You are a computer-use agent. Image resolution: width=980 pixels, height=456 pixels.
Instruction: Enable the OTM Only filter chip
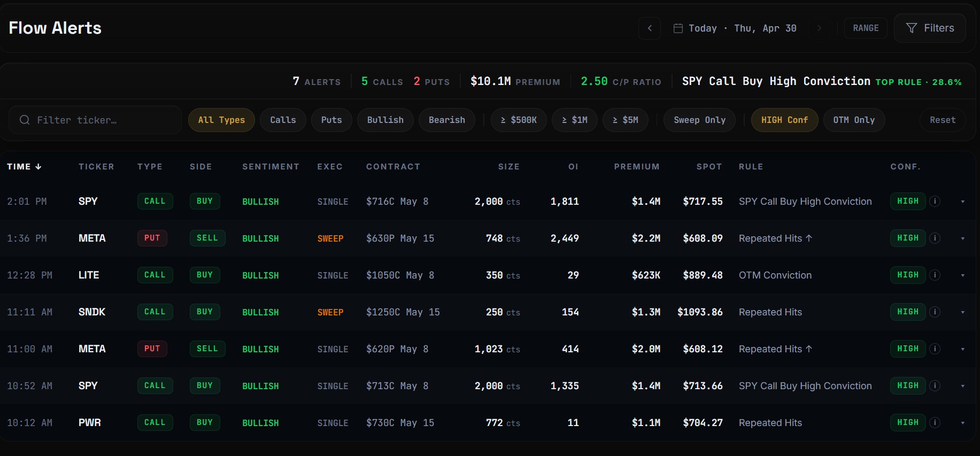click(854, 120)
